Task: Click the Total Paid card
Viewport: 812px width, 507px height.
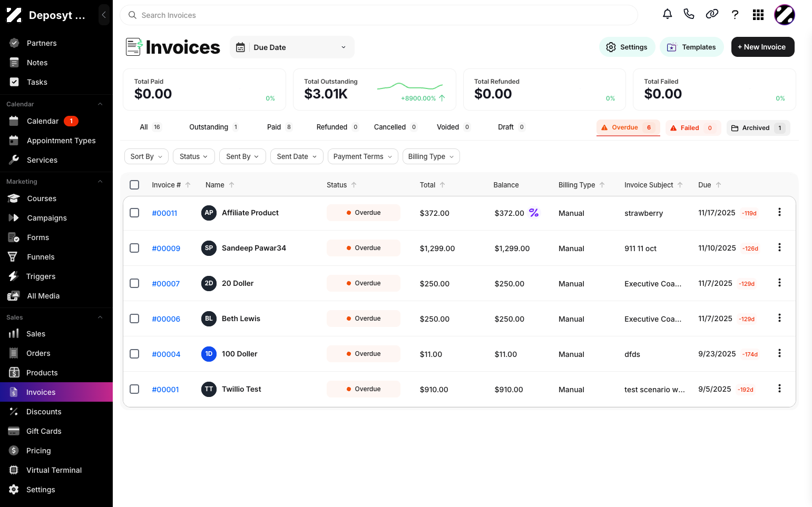Action: click(x=204, y=90)
